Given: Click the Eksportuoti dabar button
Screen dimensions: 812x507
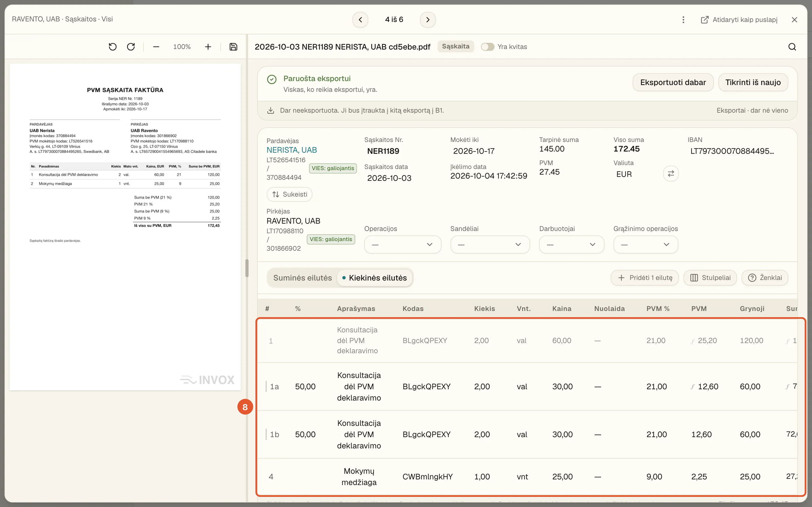Looking at the screenshot, I should [673, 82].
